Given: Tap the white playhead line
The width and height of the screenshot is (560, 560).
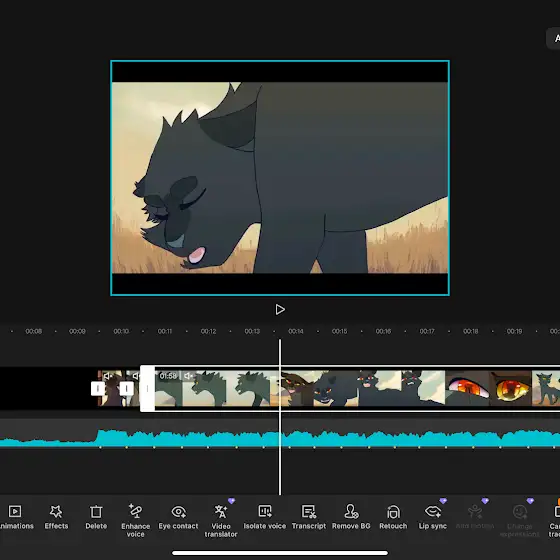Looking at the screenshot, I should pos(280,417).
